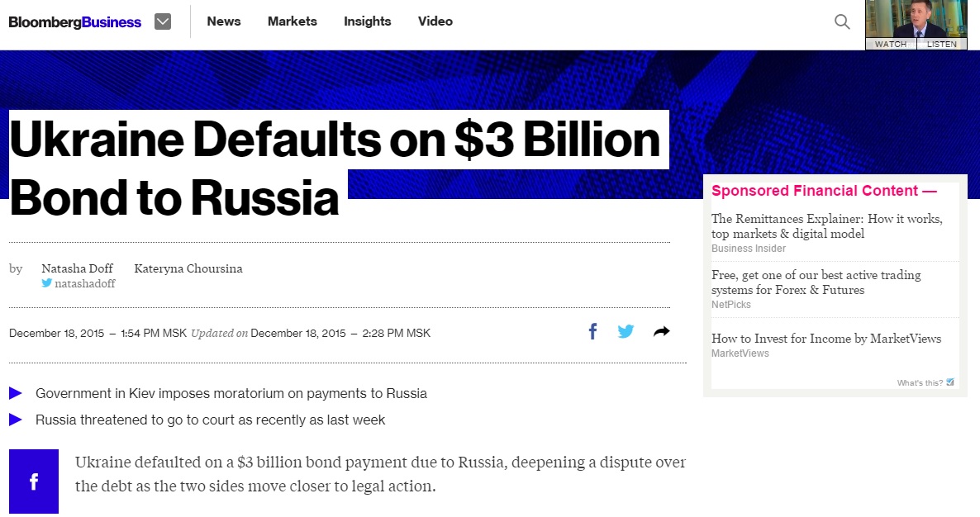Open the News menu
This screenshot has height=517, width=980.
click(224, 21)
